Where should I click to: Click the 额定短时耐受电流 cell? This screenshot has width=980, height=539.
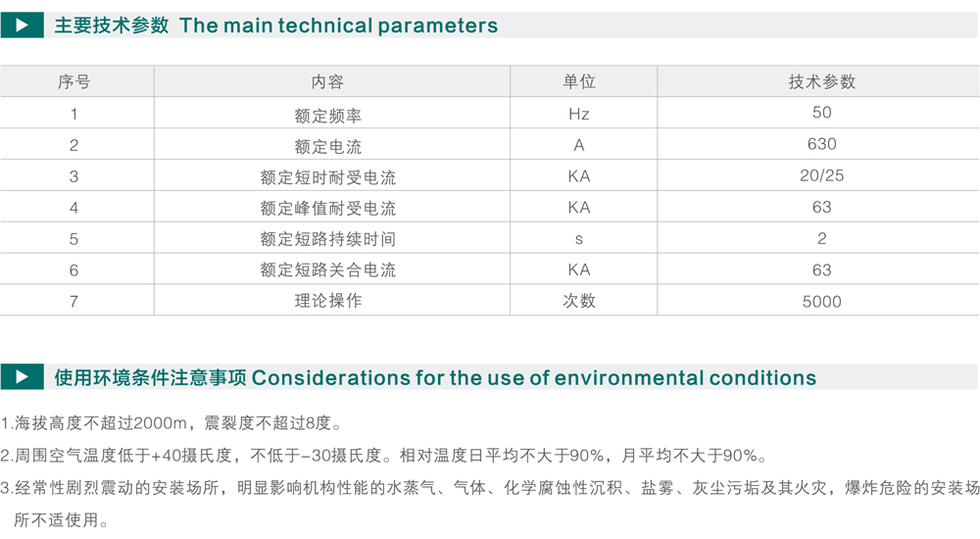(328, 177)
